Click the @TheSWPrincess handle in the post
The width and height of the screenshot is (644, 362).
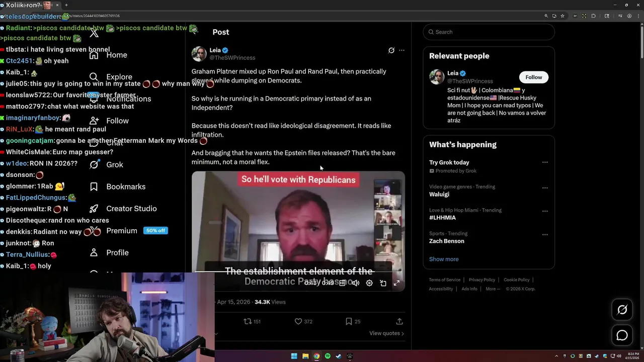point(232,58)
